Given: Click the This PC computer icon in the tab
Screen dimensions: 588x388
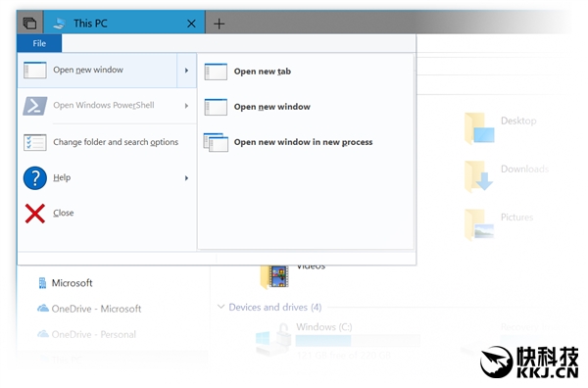Looking at the screenshot, I should pyautogui.click(x=59, y=24).
